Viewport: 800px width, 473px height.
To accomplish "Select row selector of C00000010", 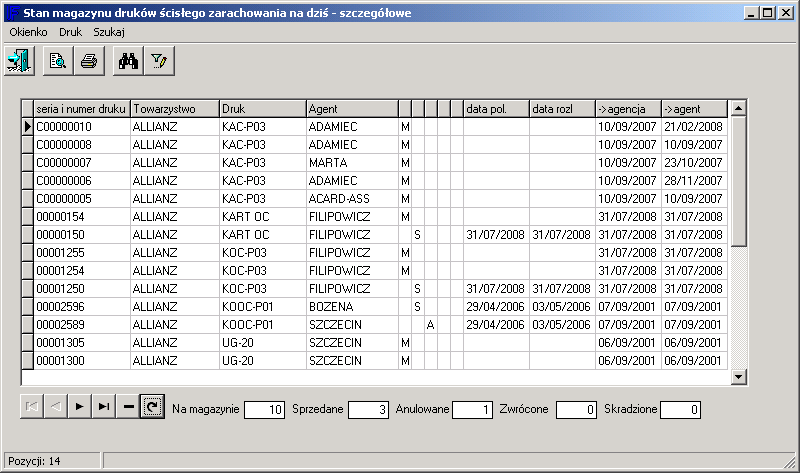I will click(x=28, y=127).
